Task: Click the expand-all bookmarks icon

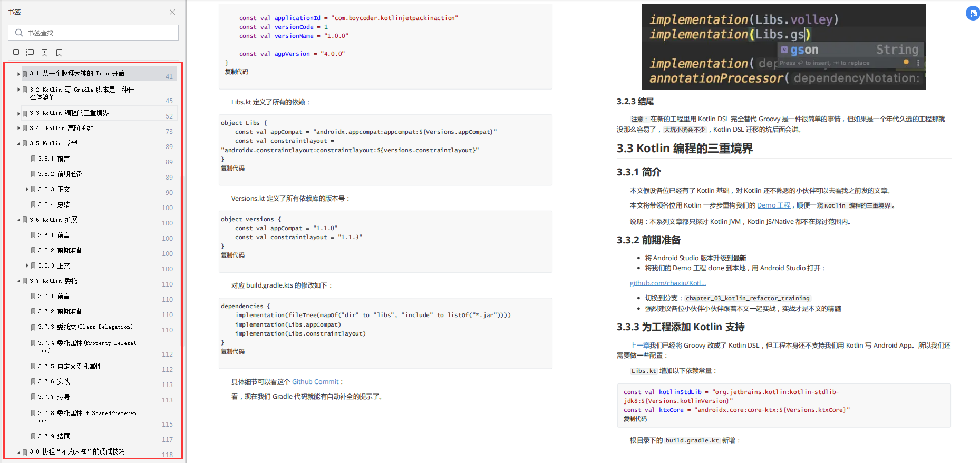Action: (15, 53)
